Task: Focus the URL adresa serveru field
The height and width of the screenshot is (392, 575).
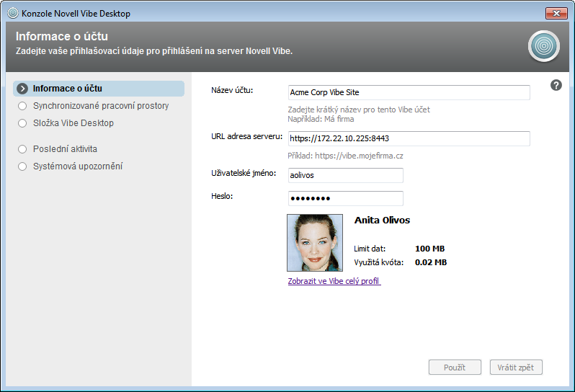Action: (408, 138)
